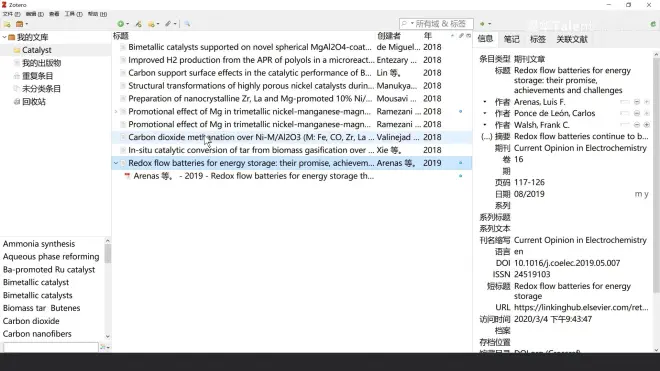Select 我的出版物 in library tree

pyautogui.click(x=41, y=63)
